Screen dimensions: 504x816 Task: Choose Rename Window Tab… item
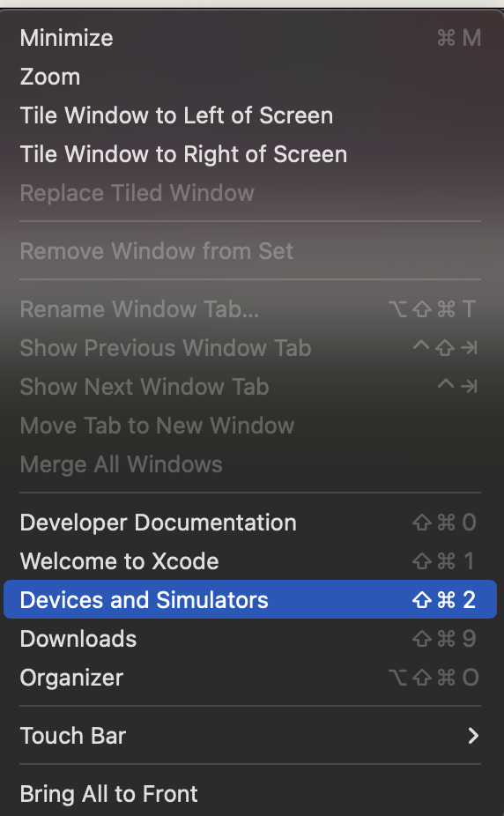click(x=250, y=309)
